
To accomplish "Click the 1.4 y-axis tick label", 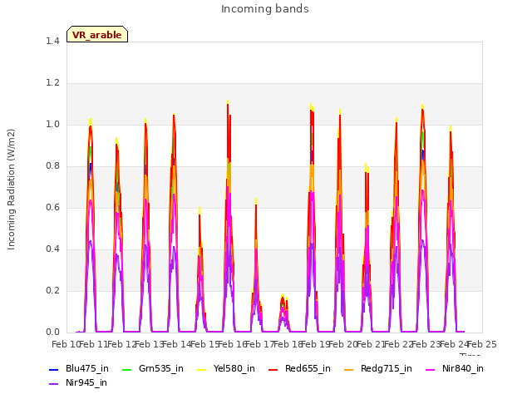I will [x=52, y=41].
